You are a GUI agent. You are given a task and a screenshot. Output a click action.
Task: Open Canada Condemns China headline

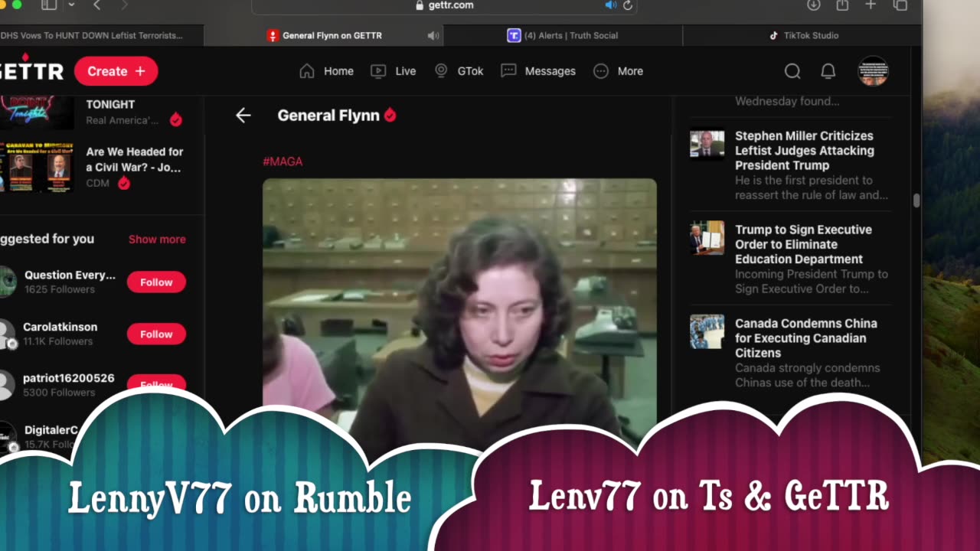coord(806,338)
